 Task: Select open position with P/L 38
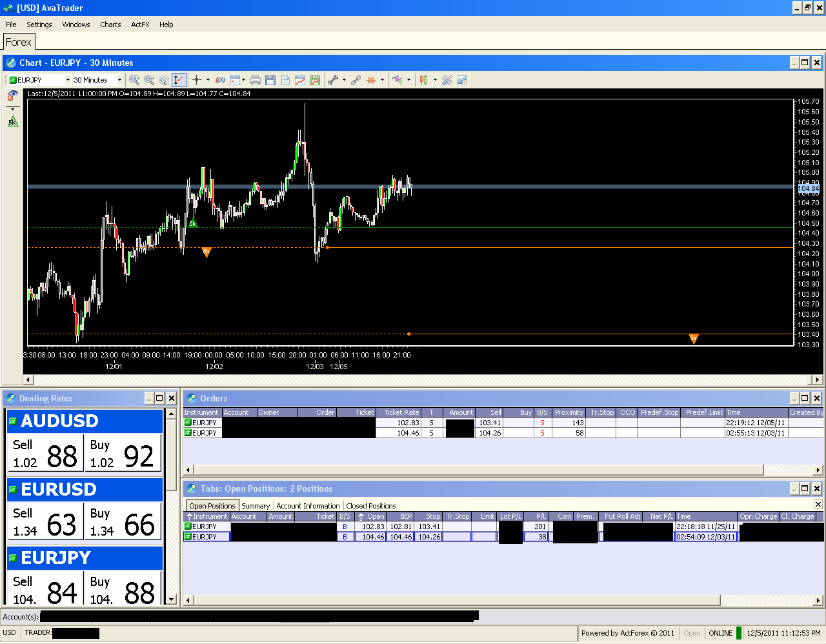pos(503,537)
